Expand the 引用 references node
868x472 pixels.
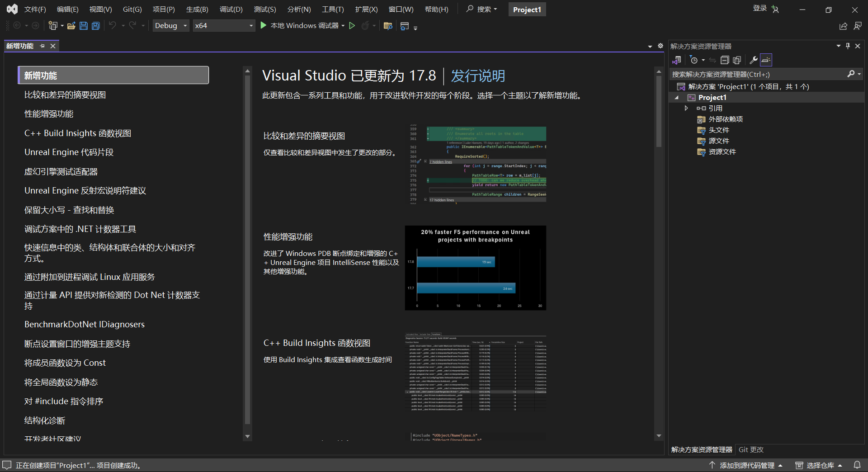686,108
